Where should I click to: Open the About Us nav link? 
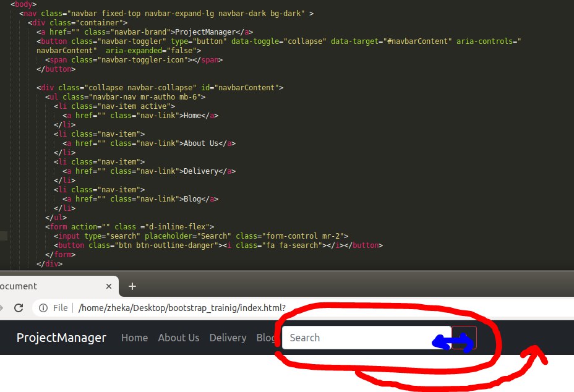(179, 338)
